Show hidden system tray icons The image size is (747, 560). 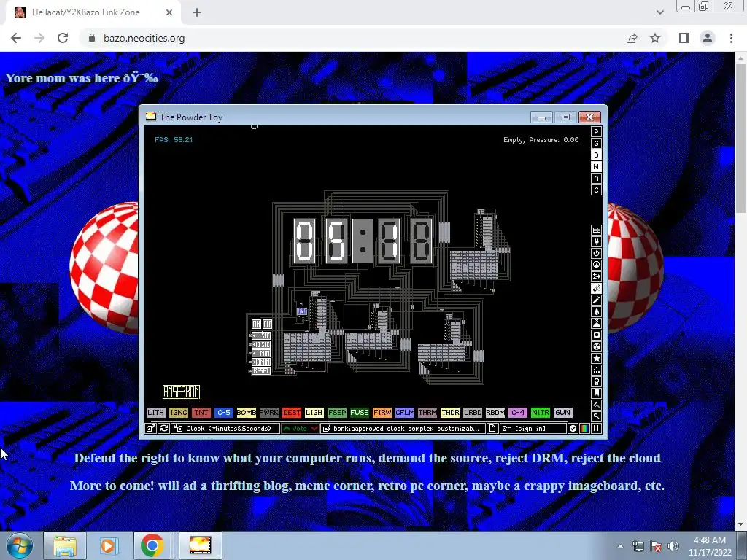[620, 546]
